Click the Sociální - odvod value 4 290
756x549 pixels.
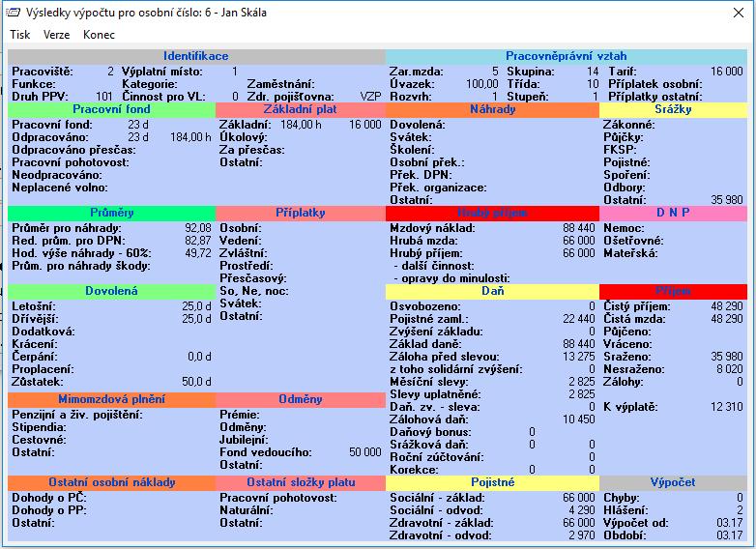coord(581,510)
